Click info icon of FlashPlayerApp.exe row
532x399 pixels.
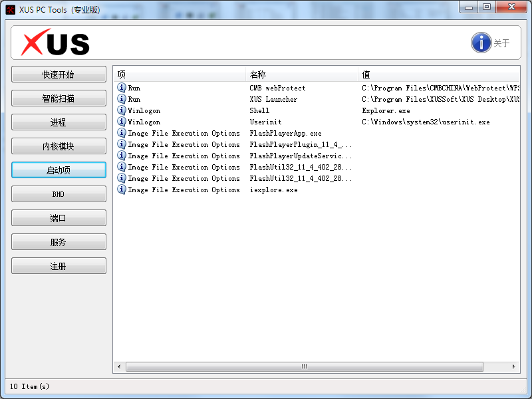122,133
